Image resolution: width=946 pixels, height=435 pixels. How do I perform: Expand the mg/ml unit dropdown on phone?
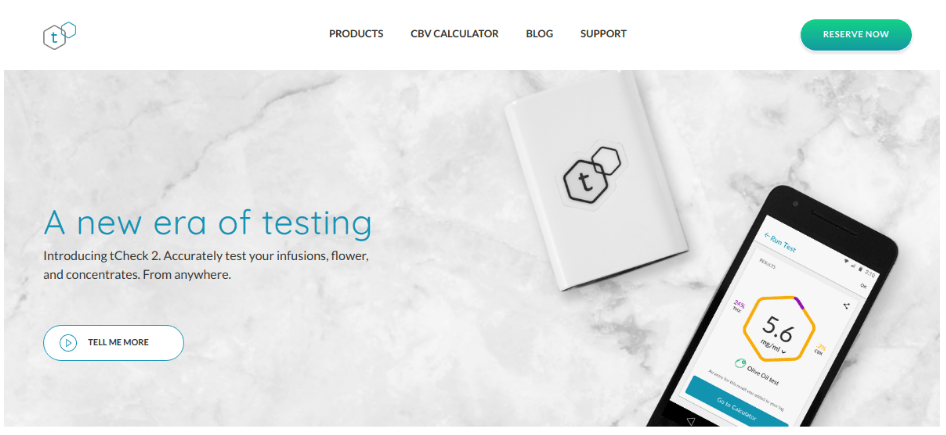coord(770,346)
